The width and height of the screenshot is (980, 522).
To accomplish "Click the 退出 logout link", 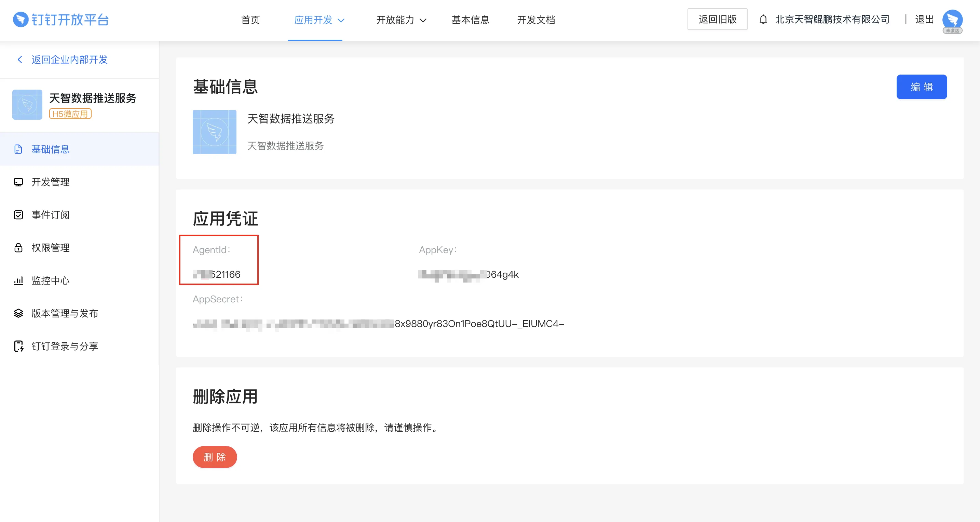I will click(924, 19).
